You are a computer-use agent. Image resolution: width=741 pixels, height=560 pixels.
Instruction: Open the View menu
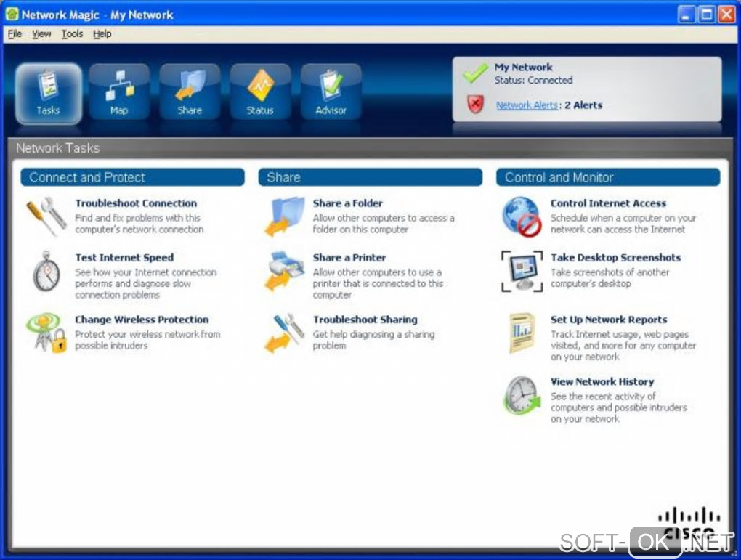[x=41, y=34]
